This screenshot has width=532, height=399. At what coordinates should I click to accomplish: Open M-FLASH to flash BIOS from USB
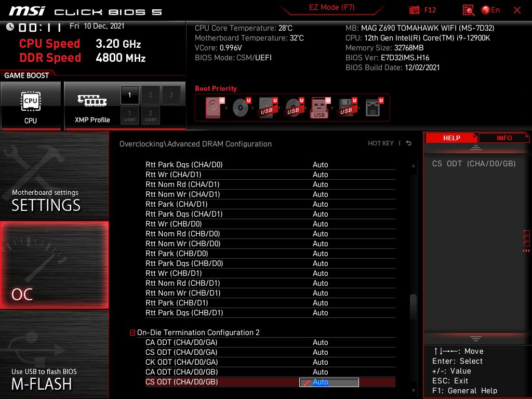coord(54,354)
